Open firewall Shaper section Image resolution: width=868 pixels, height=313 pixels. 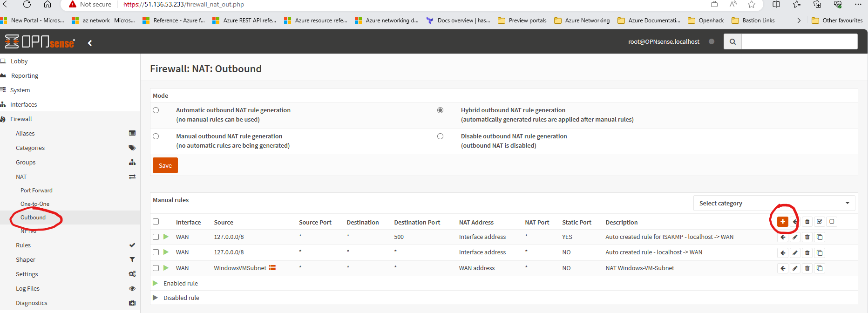(70, 259)
